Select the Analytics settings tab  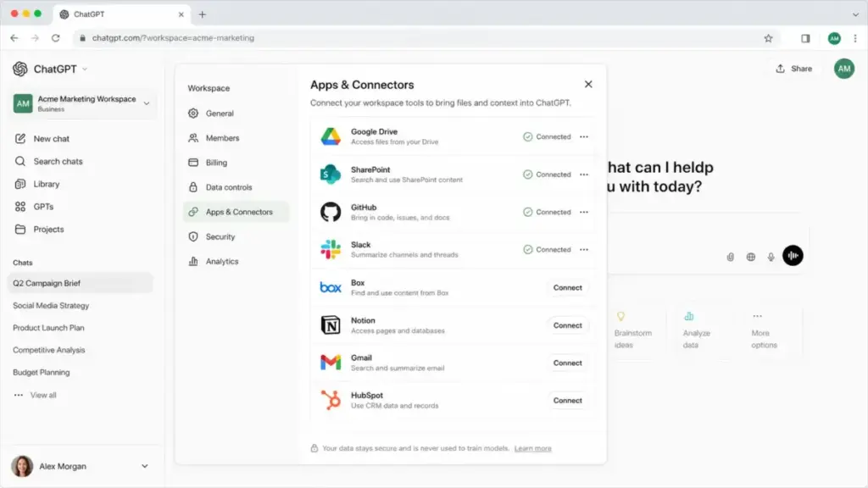(x=236, y=262)
